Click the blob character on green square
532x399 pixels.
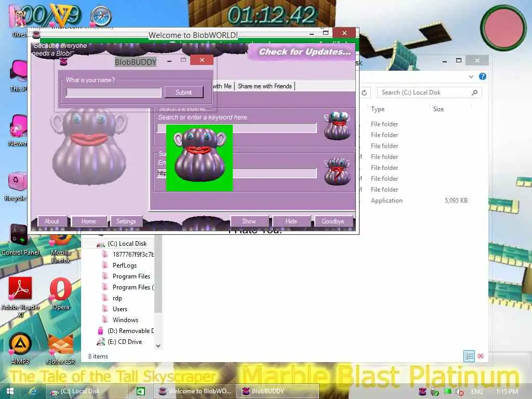199,158
